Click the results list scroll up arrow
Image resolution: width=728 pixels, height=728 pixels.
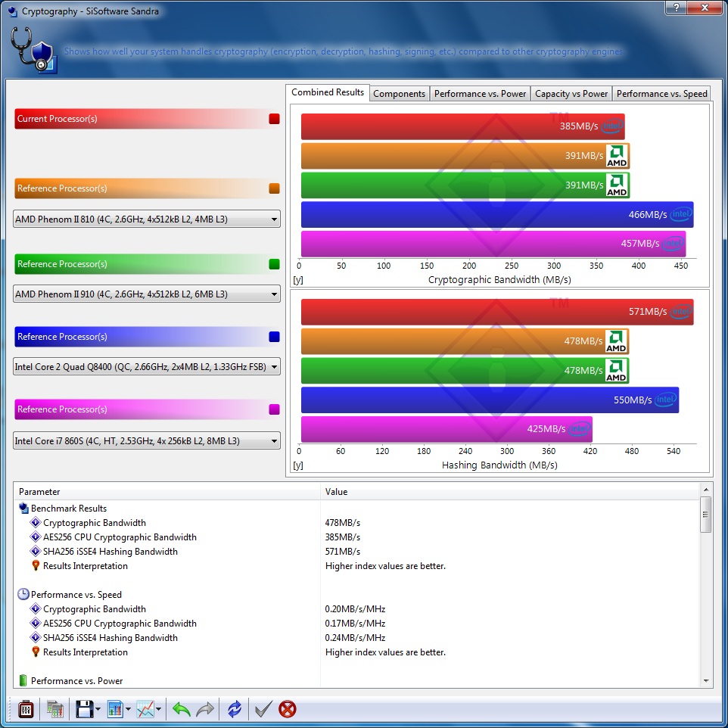coord(706,490)
